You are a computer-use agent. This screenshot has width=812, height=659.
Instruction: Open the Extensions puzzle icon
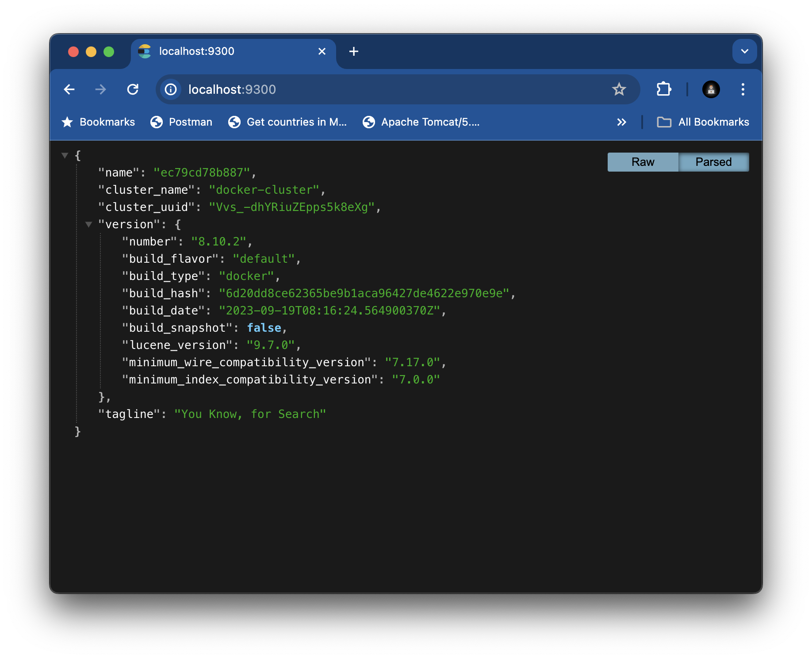(663, 89)
